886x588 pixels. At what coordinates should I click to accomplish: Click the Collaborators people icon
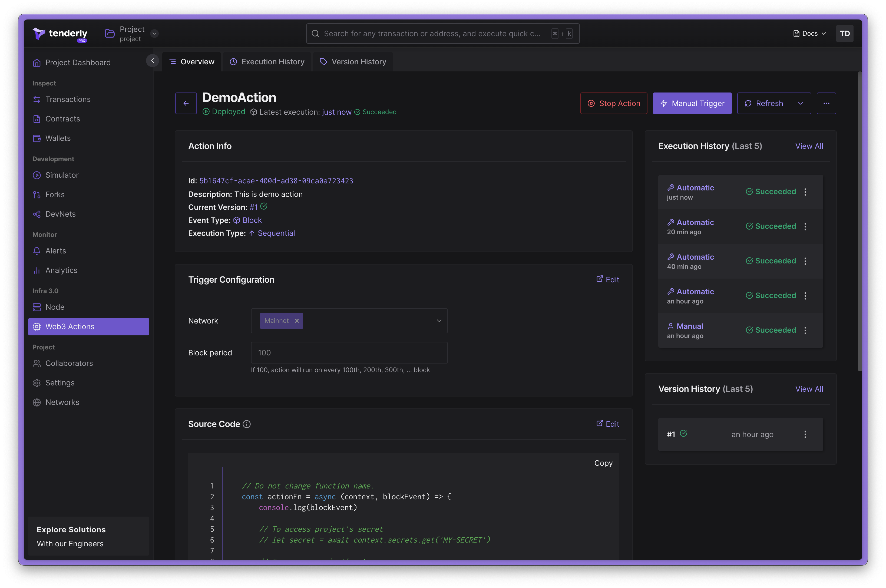tap(37, 363)
